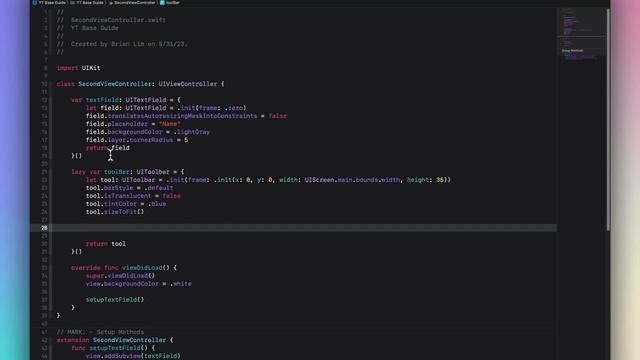Click 'field.placeholder = "Name"' line
Image resolution: width=640 pixels, height=360 pixels.
coord(133,124)
